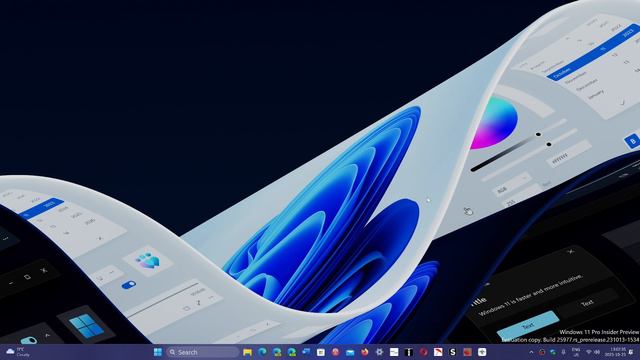This screenshot has height=360, width=640.
Task: Click the microphone icon in system tray
Action: pos(564,352)
